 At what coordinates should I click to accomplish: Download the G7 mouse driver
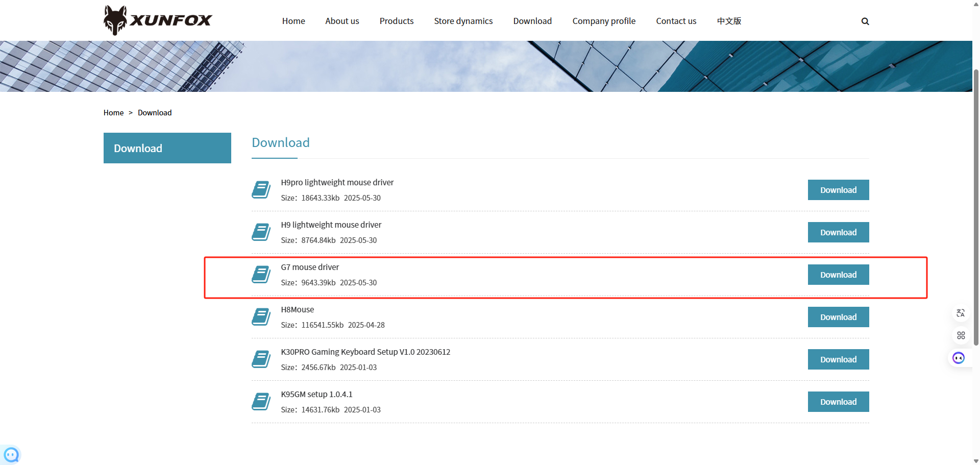pyautogui.click(x=838, y=275)
